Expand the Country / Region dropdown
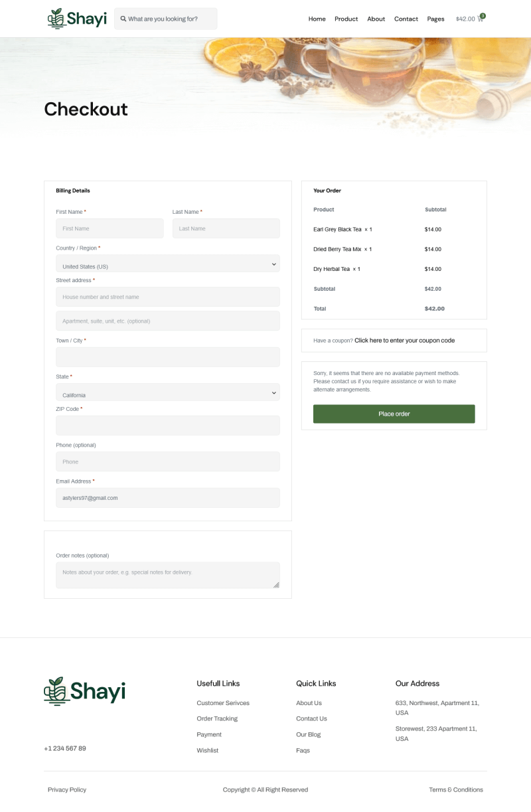531x812 pixels. tap(167, 264)
